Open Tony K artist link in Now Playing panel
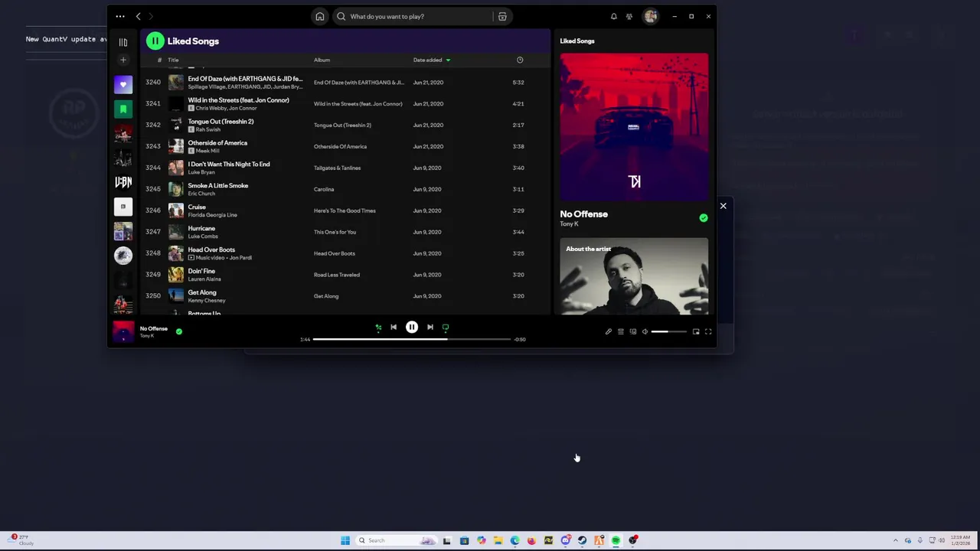Image resolution: width=980 pixels, height=551 pixels. coord(569,223)
